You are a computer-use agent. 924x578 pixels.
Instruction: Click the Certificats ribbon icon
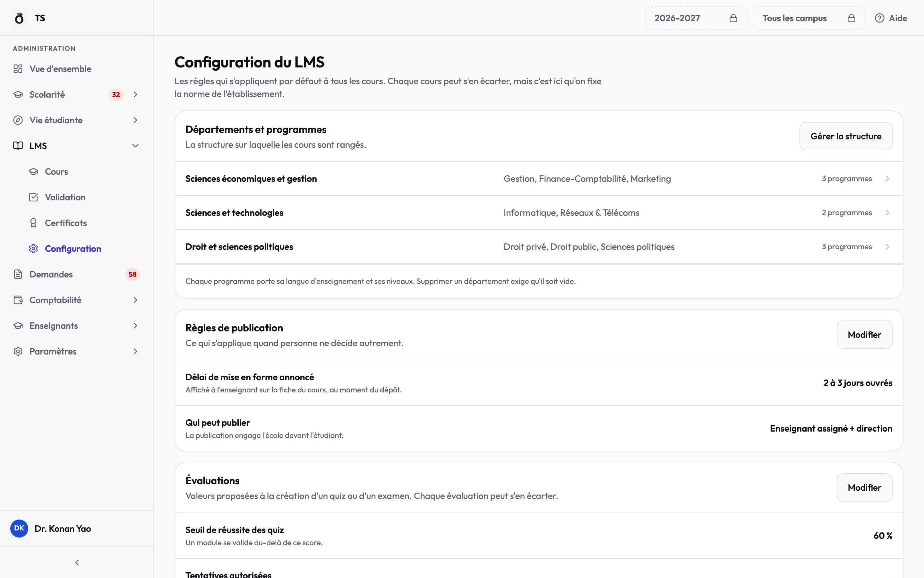(34, 223)
